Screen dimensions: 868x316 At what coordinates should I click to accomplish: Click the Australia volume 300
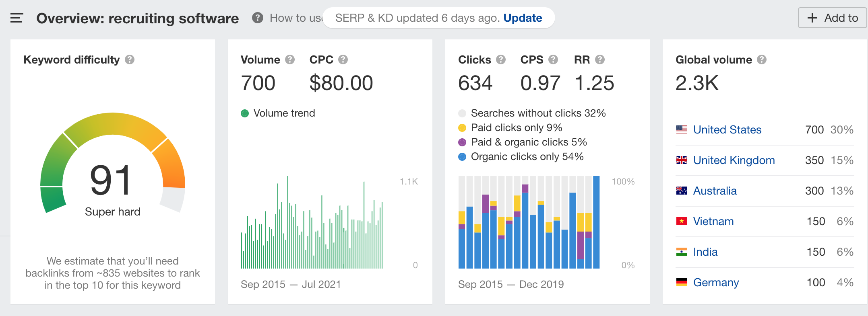(x=814, y=191)
